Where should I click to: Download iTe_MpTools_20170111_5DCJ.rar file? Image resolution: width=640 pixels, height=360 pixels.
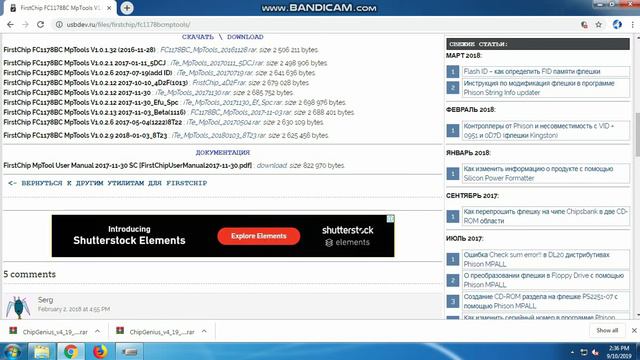pos(217,63)
